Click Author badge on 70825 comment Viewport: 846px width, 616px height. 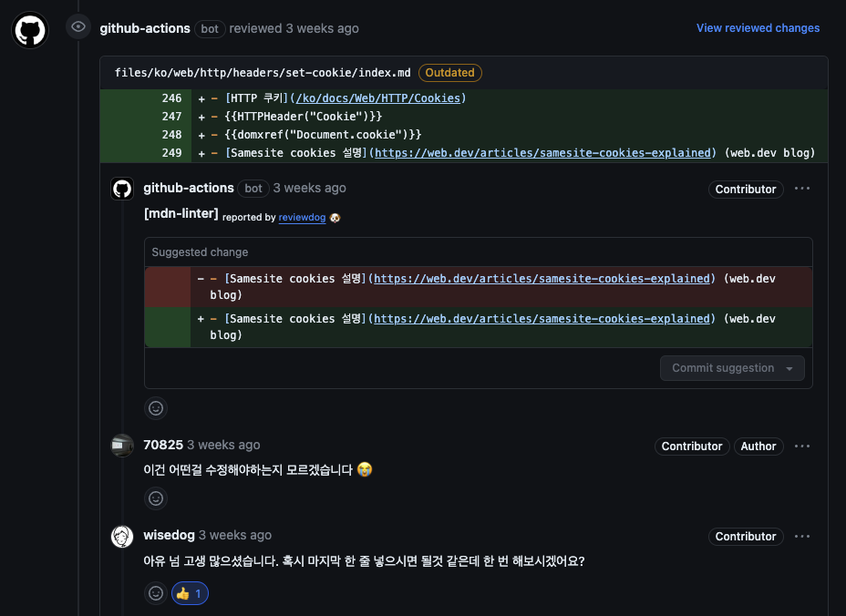click(x=758, y=447)
